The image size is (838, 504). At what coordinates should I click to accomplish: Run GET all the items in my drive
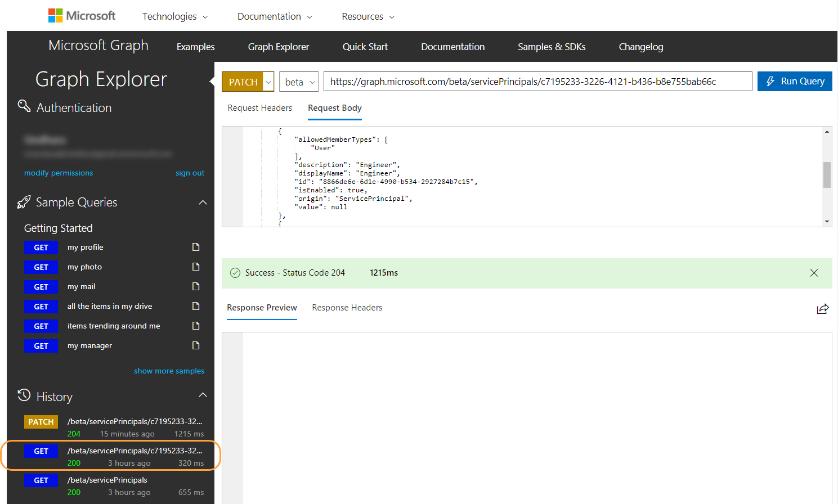[41, 307]
